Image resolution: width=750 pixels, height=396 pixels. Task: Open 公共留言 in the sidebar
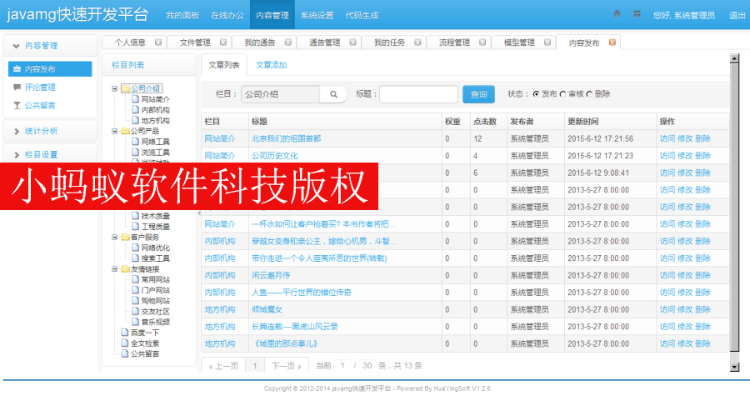[40, 105]
